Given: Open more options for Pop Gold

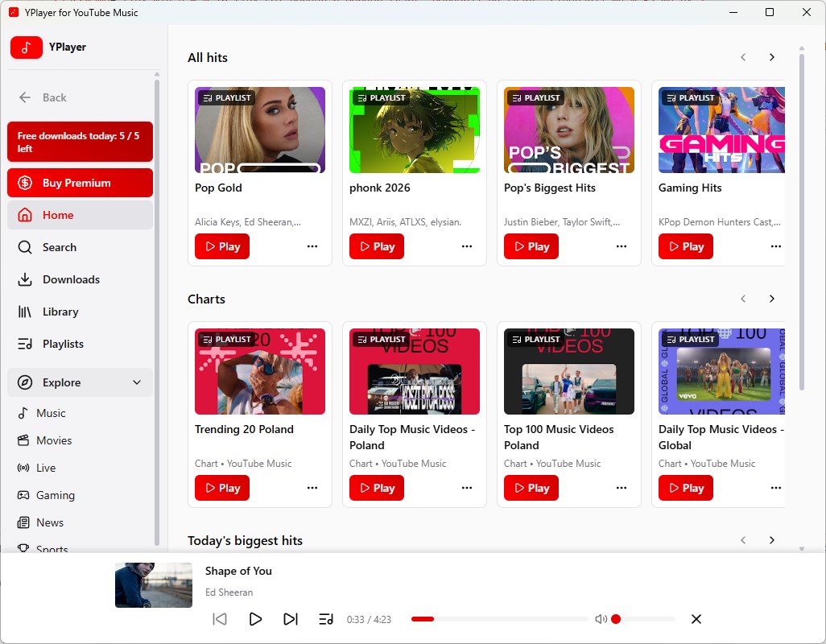Looking at the screenshot, I should coord(312,246).
